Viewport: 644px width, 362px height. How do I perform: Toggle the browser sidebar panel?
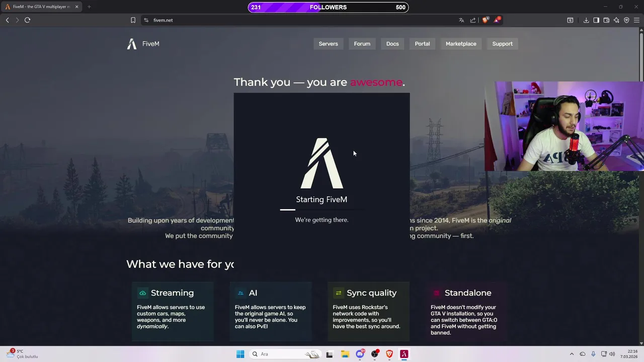pos(596,20)
